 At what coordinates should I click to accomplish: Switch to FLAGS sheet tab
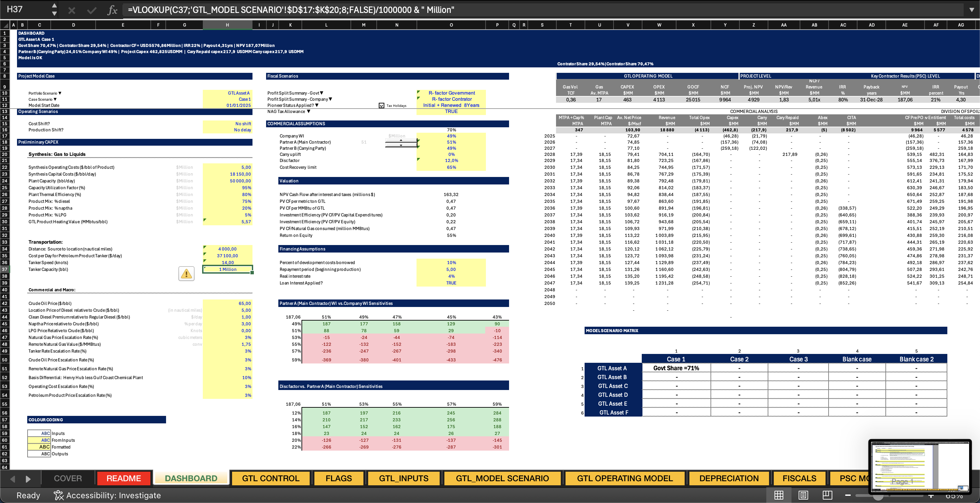coord(339,478)
